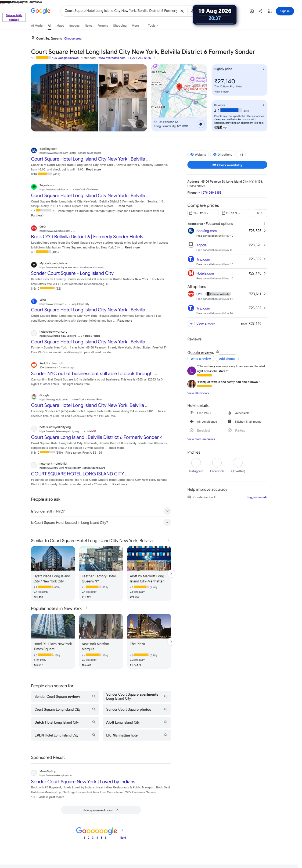The image size is (302, 868).
Task: Open the AI Mode tab
Action: coord(37,26)
